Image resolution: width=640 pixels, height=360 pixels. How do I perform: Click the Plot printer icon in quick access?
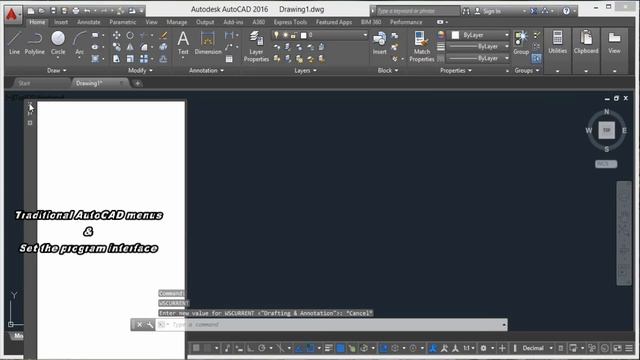click(76, 11)
